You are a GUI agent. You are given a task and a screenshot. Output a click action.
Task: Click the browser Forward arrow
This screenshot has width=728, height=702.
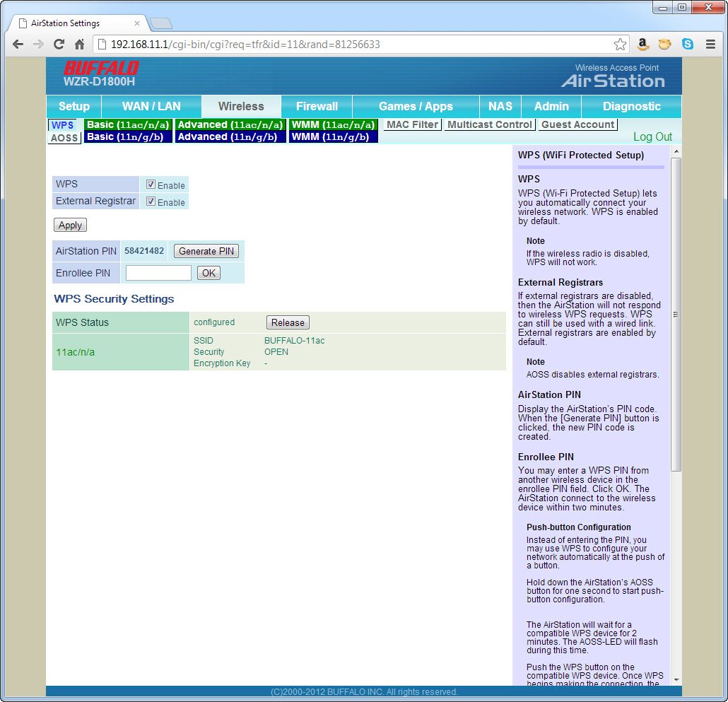point(39,45)
